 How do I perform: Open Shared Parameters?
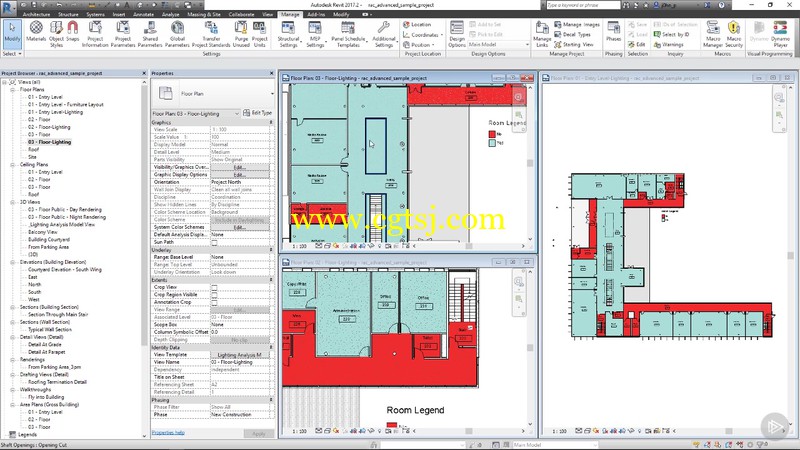(x=150, y=34)
